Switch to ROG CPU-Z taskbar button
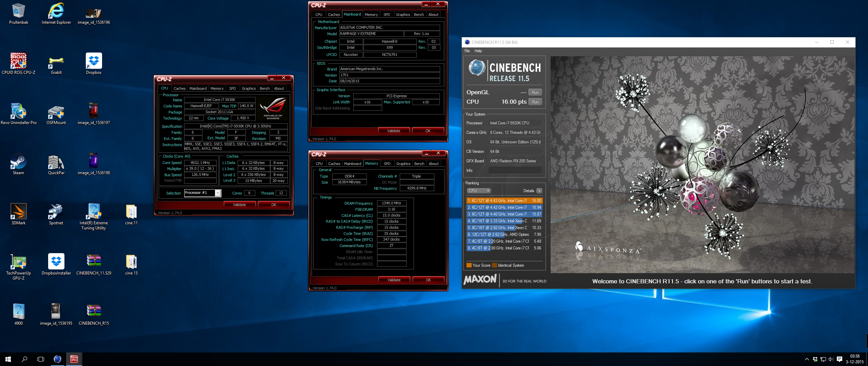This screenshot has width=868, height=366. tap(74, 359)
